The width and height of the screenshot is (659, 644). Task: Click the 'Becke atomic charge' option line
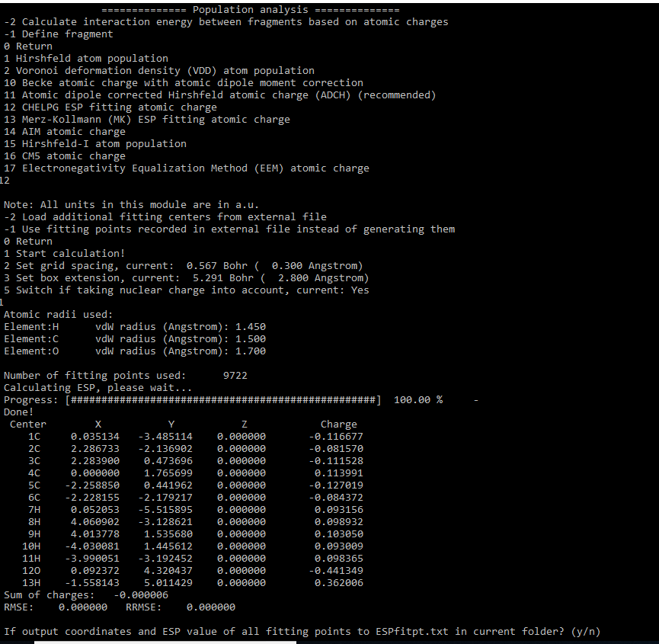coord(184,83)
